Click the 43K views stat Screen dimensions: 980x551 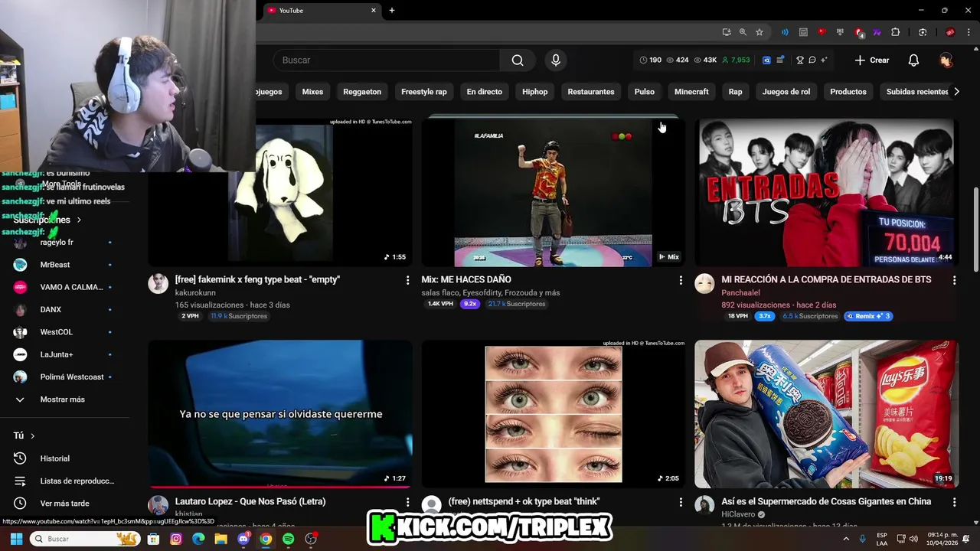click(x=704, y=60)
